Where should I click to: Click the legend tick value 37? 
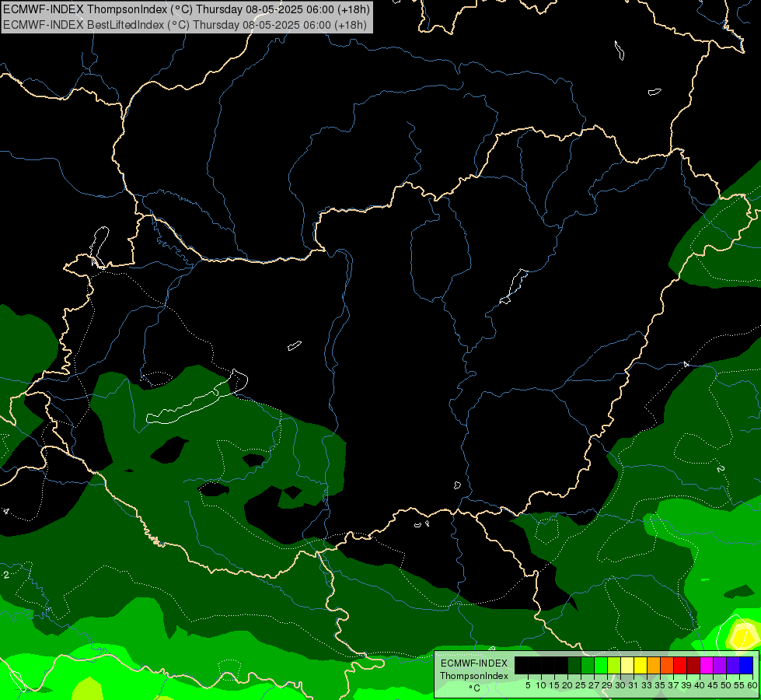tap(674, 685)
